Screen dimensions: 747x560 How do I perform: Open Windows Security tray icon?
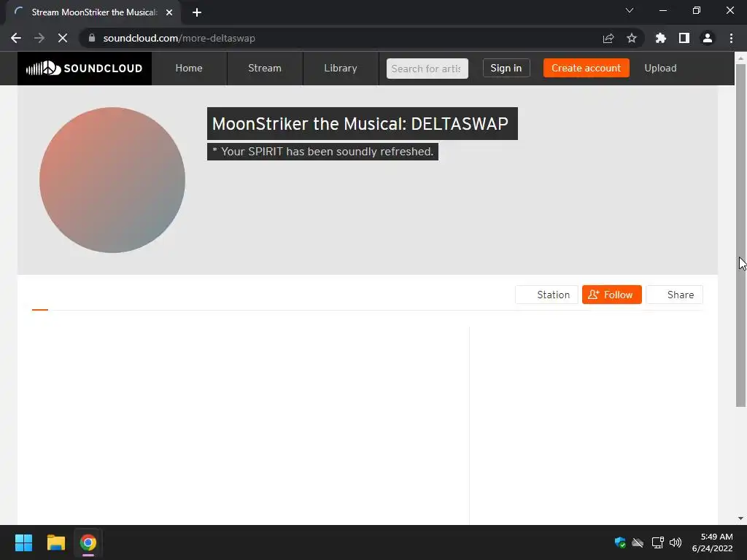(620, 542)
